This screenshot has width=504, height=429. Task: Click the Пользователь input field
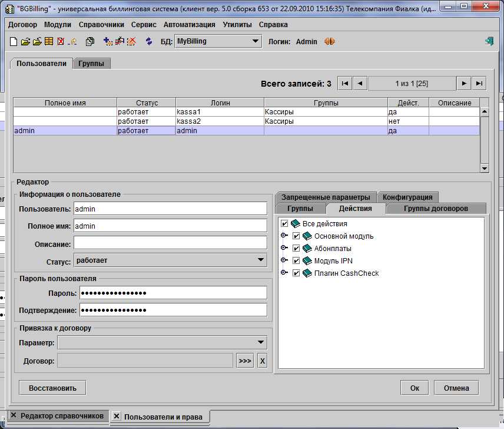[x=170, y=209]
